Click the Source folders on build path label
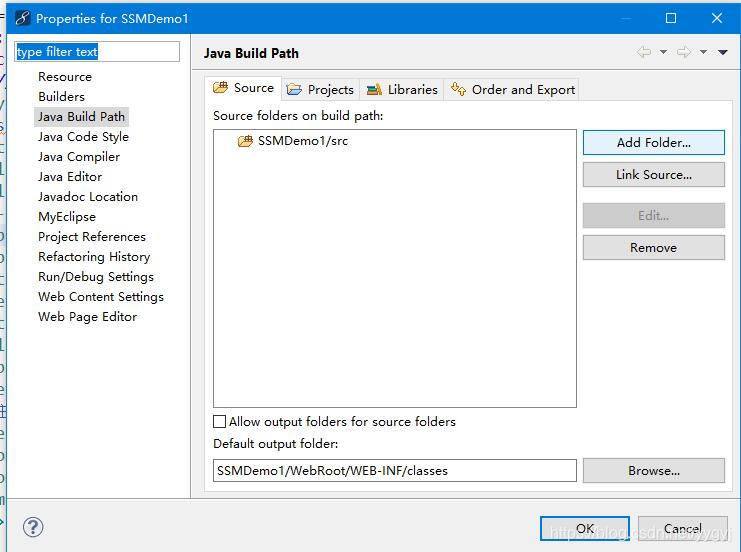The height and width of the screenshot is (552, 741). 298,116
